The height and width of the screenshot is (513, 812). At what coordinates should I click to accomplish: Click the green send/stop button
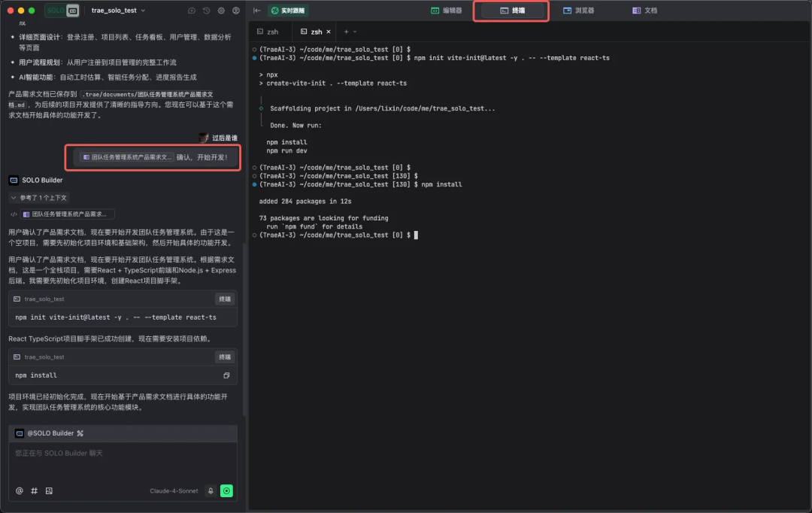226,490
